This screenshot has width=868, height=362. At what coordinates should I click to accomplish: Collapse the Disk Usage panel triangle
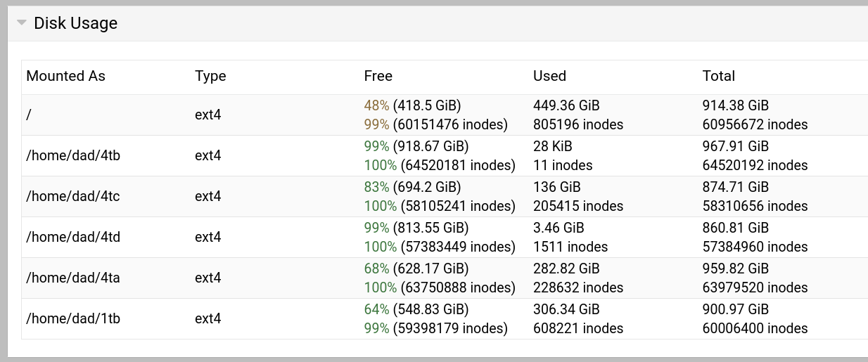pyautogui.click(x=21, y=23)
